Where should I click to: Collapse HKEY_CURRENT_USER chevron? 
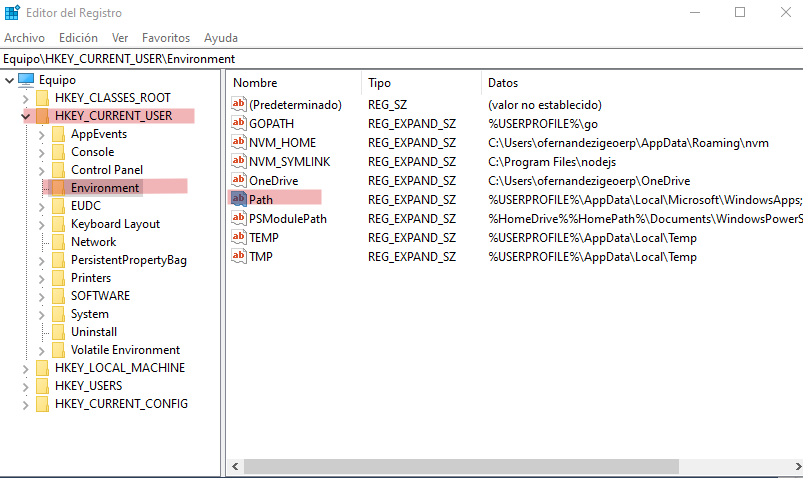(x=26, y=117)
